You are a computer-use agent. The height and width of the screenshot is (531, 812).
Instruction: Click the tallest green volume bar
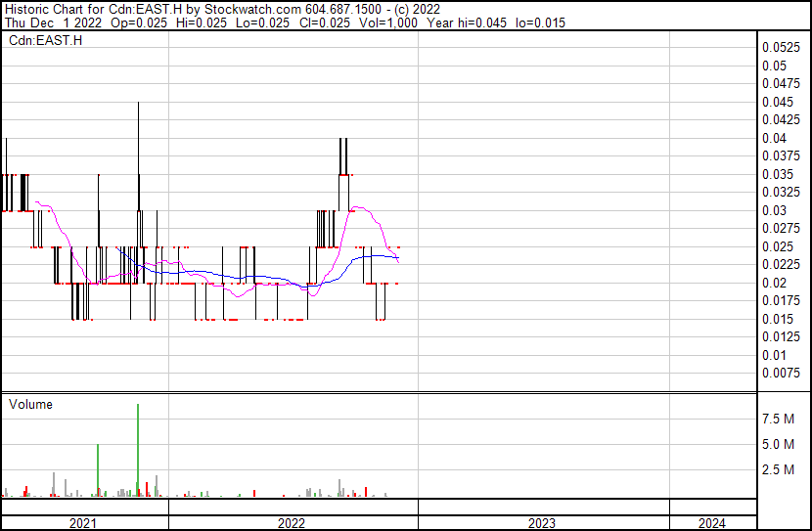[x=138, y=450]
